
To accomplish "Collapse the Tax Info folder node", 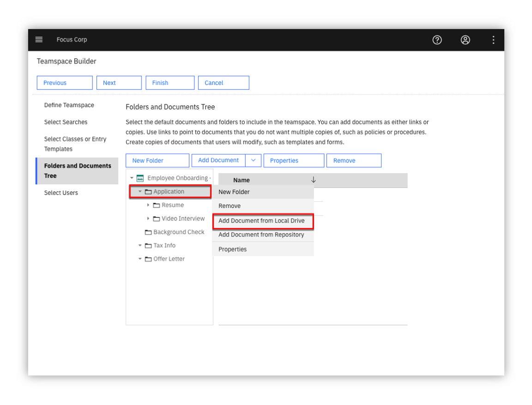I will click(x=140, y=245).
